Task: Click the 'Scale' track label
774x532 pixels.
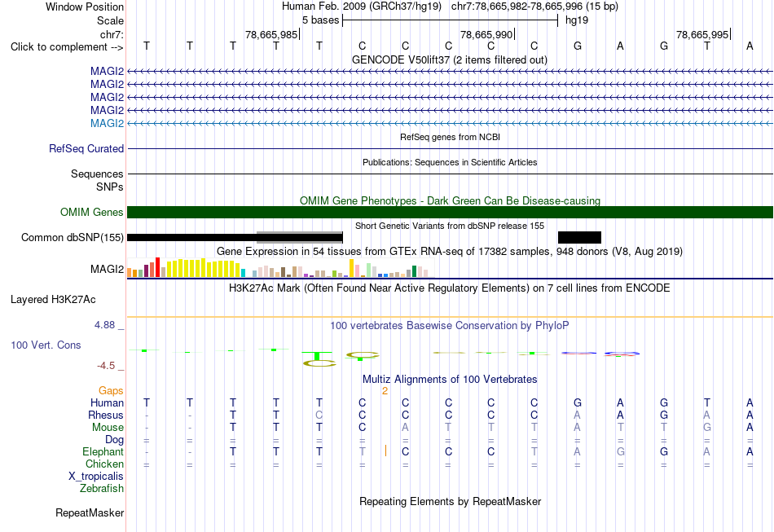Action: point(110,20)
